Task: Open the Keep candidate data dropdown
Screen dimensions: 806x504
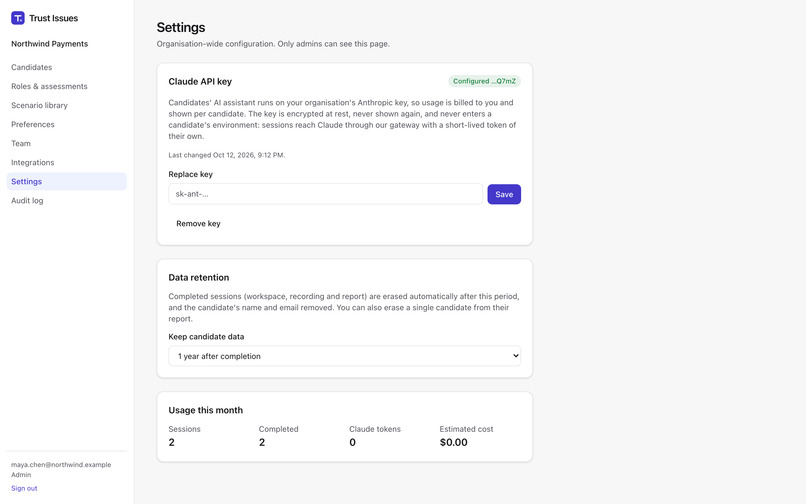Action: click(344, 356)
